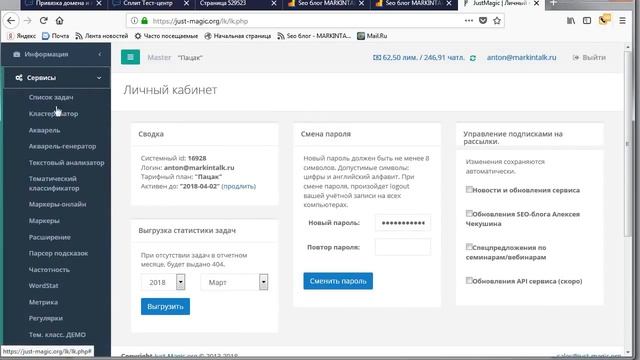Open Расширение sidebar item
The image size is (640, 360).
[49, 237]
